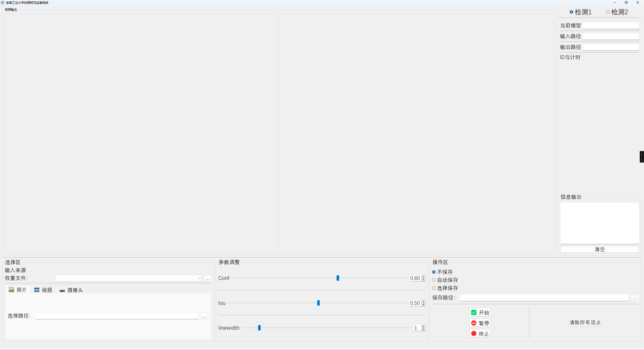Click the 输入路径 text field
The width and height of the screenshot is (644, 350).
click(x=611, y=36)
